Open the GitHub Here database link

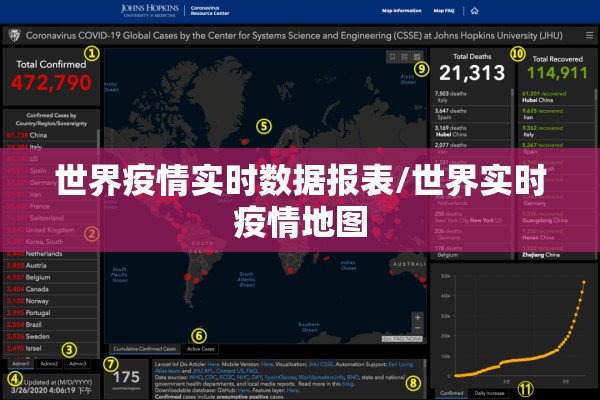click(x=243, y=390)
